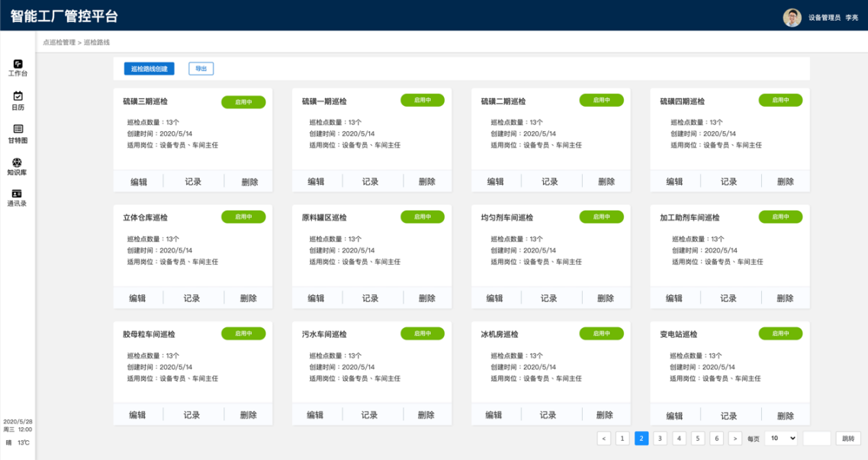Click the 巡检路线创建 button
868x460 pixels.
tap(149, 69)
